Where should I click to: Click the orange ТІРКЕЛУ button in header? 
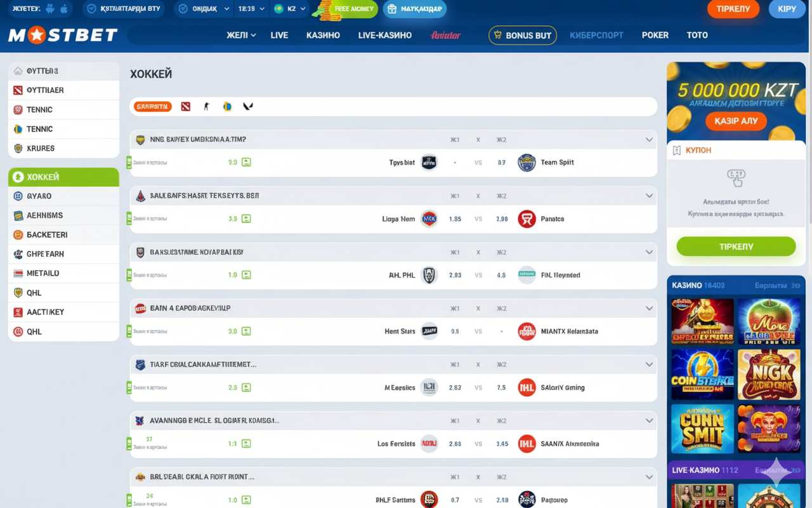733,9
